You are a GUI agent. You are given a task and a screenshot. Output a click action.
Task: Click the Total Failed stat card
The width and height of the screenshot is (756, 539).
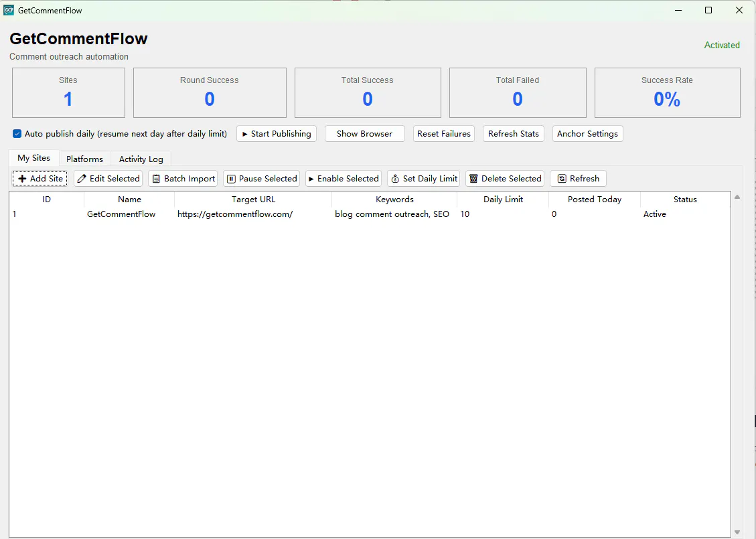[x=518, y=92]
